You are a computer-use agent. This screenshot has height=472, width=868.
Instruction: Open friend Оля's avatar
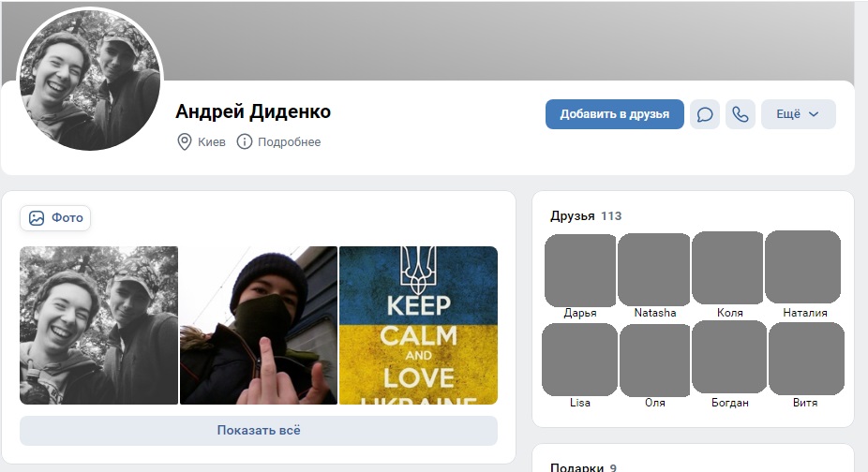tap(655, 361)
